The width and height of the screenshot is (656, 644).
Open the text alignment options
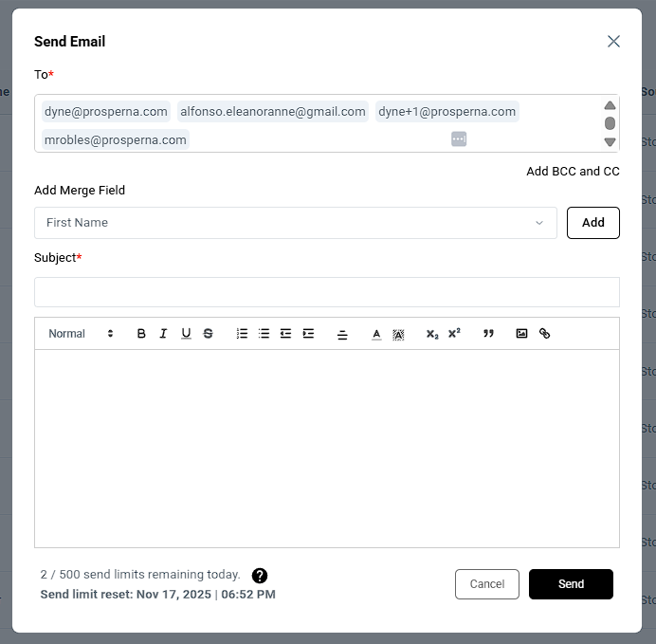tap(342, 334)
